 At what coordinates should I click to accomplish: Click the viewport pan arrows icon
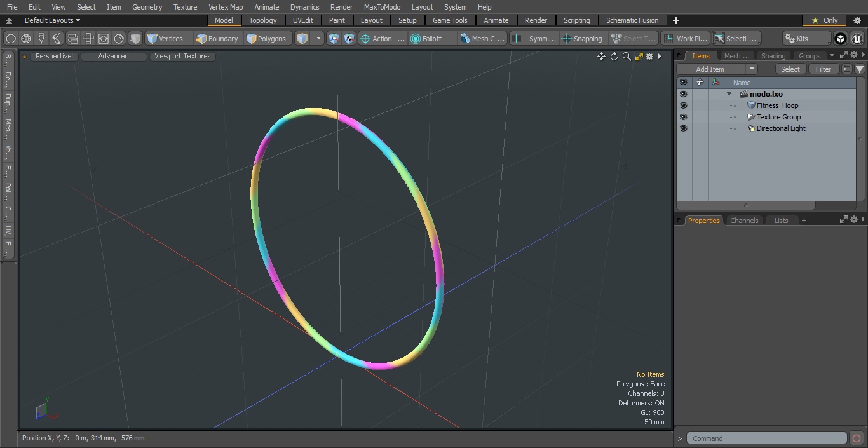click(601, 57)
